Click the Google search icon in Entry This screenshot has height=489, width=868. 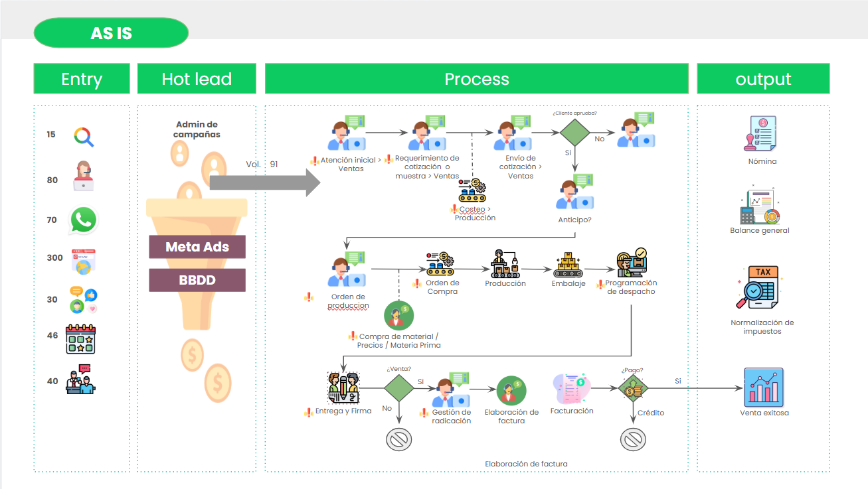pos(84,137)
